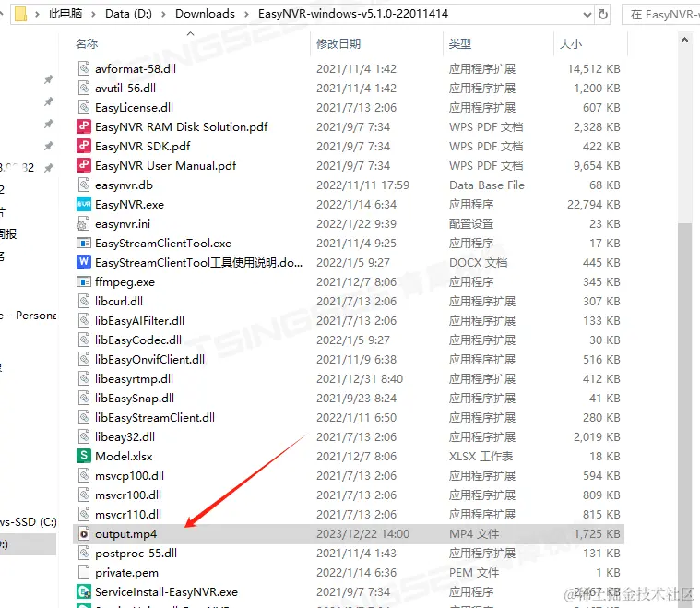Click the XLSX 工作表 type cell
The image size is (700, 608).
tap(481, 456)
